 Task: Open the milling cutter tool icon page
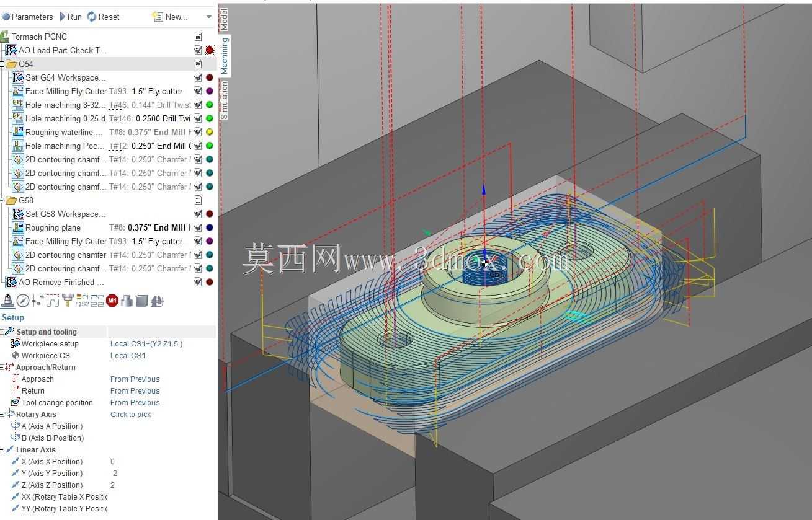click(x=68, y=301)
